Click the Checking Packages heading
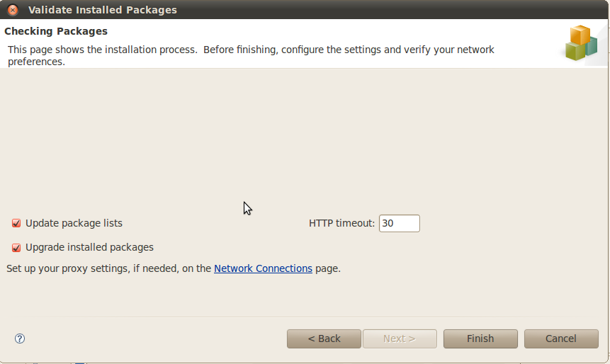Image resolution: width=610 pixels, height=364 pixels. click(x=56, y=31)
